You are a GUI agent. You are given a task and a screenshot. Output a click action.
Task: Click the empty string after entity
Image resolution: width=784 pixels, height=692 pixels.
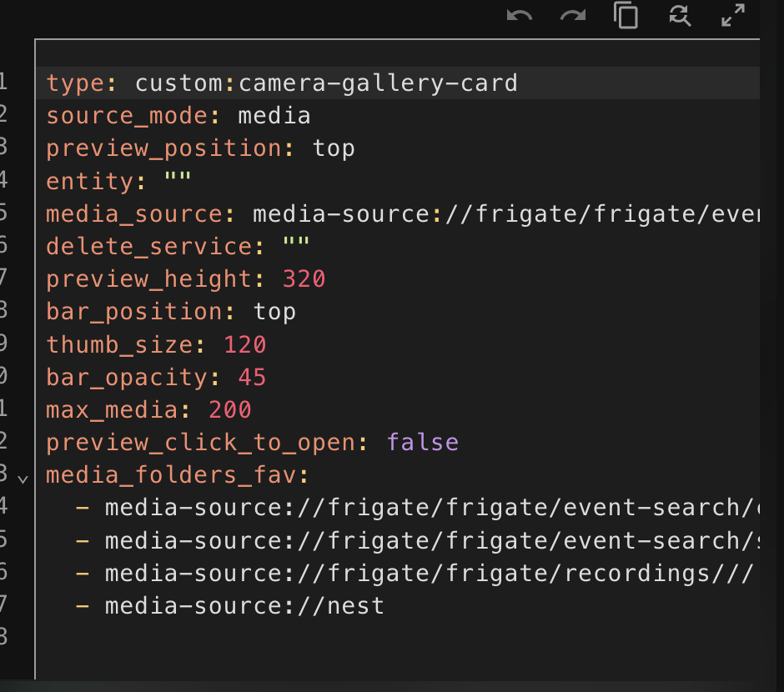tap(178, 181)
